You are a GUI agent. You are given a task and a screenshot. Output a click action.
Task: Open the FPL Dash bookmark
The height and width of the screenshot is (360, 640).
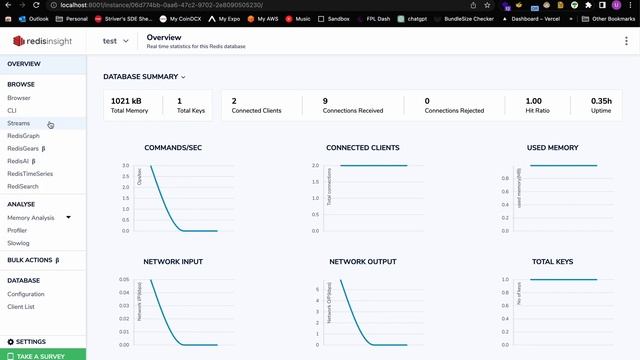click(373, 19)
